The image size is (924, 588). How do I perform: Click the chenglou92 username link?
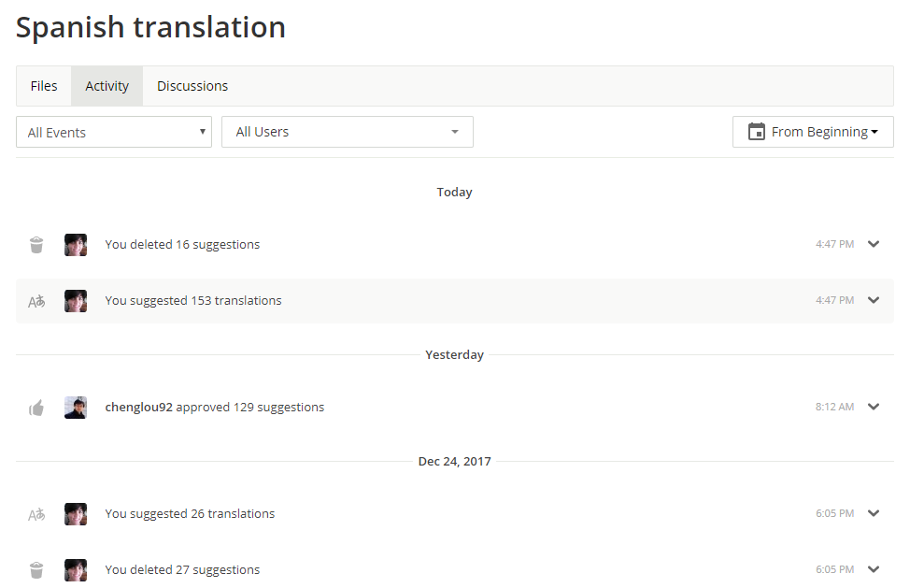click(138, 408)
